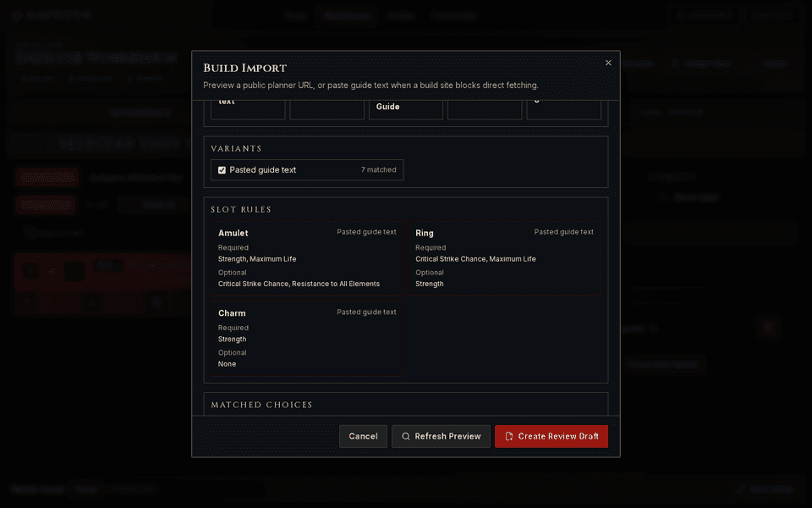Click Refresh Preview button
This screenshot has height=508, width=812.
(x=441, y=437)
